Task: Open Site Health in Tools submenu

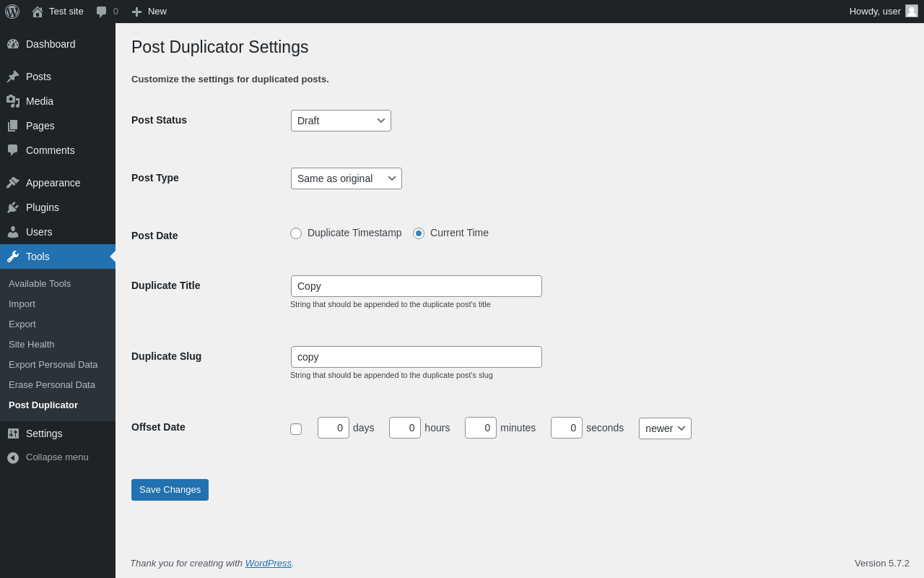Action: pyautogui.click(x=32, y=345)
